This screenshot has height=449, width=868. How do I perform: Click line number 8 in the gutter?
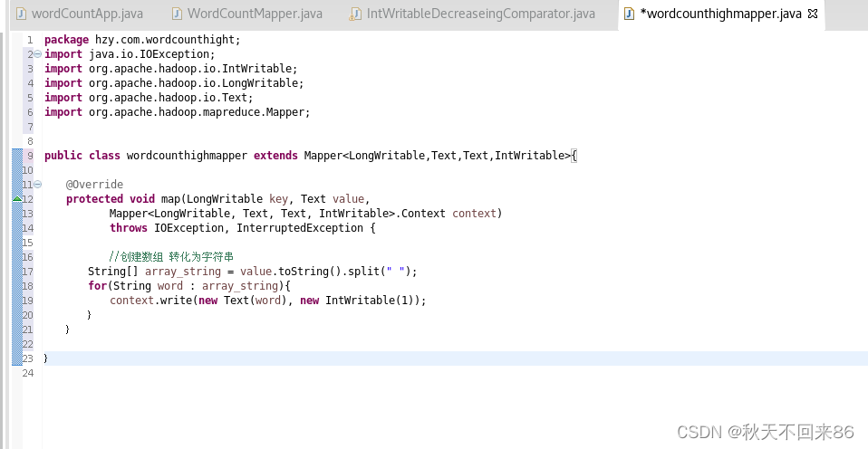pyautogui.click(x=30, y=141)
